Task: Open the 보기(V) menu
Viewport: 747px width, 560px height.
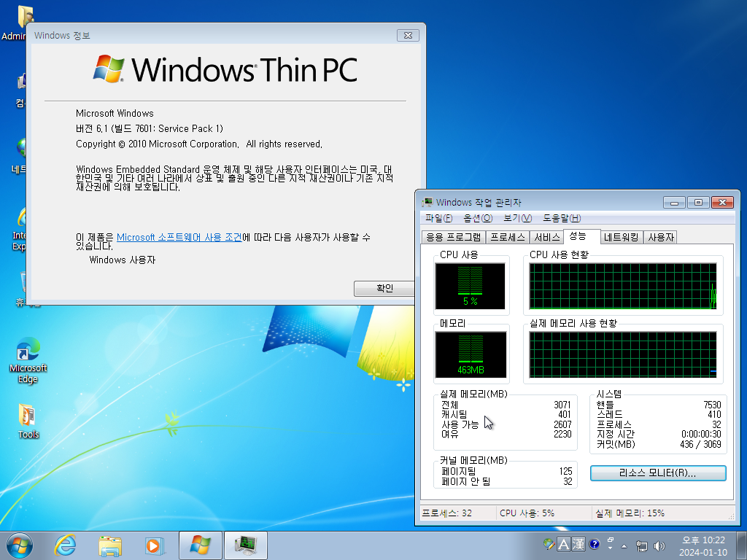Action: tap(517, 218)
